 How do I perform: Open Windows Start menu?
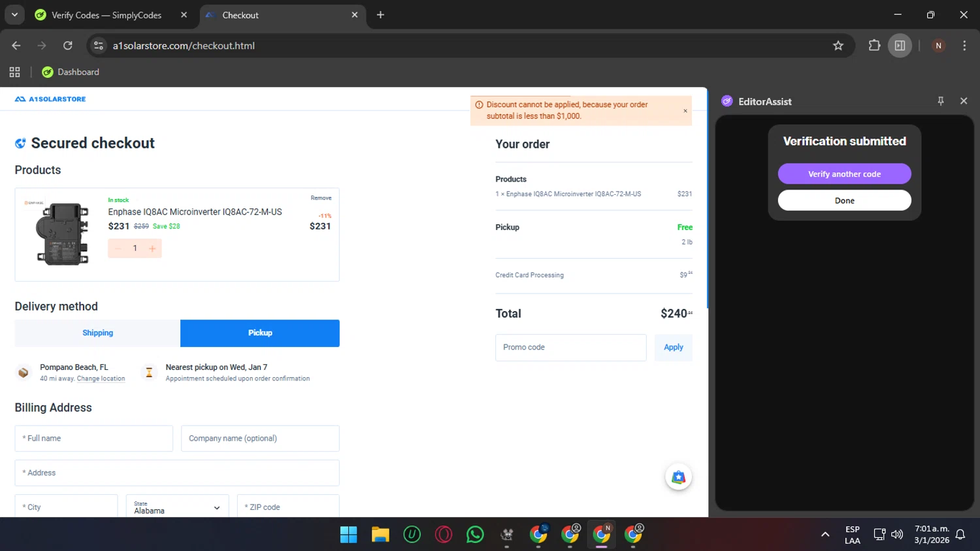pyautogui.click(x=349, y=535)
